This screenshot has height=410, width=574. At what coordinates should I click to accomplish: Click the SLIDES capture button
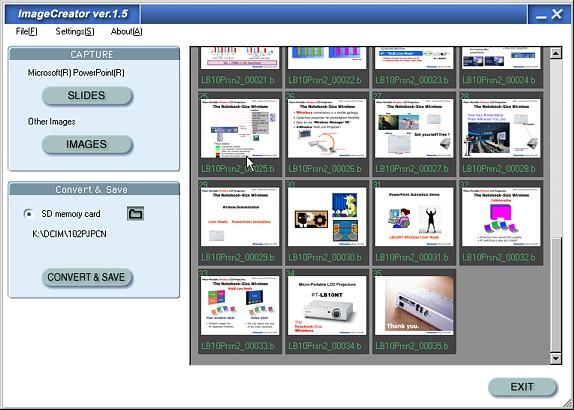87,96
